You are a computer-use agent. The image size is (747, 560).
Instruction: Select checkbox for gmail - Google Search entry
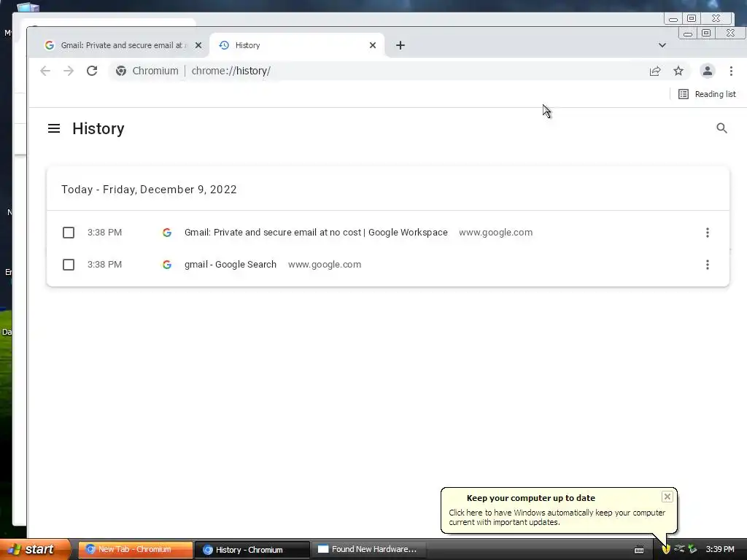pos(69,264)
